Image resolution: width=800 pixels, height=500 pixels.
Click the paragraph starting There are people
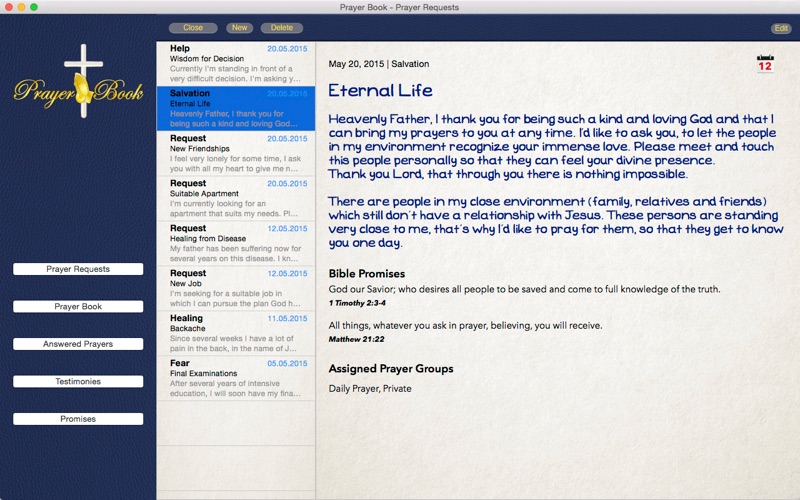(556, 222)
